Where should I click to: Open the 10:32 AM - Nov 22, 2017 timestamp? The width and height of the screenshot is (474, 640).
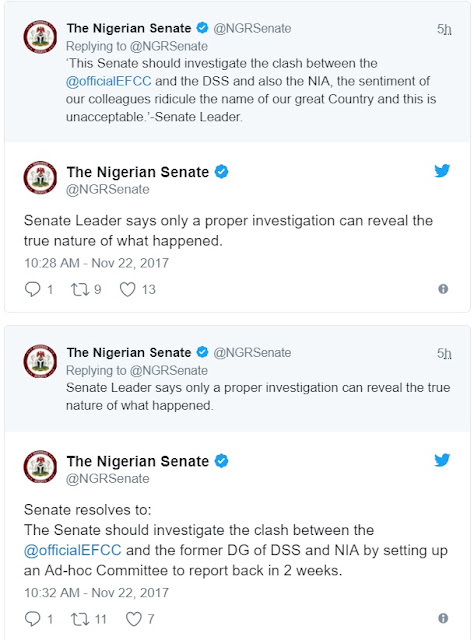point(96,593)
